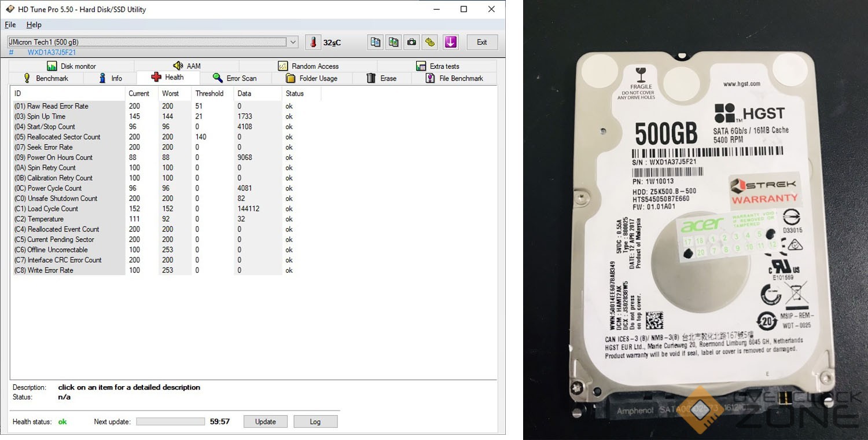Click the Log button
The height and width of the screenshot is (440, 868).
(315, 421)
